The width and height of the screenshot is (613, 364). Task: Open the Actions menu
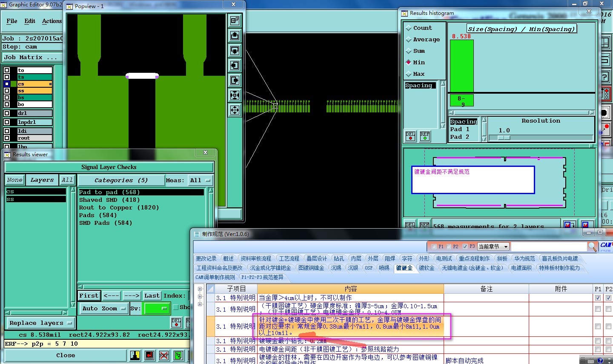click(52, 21)
